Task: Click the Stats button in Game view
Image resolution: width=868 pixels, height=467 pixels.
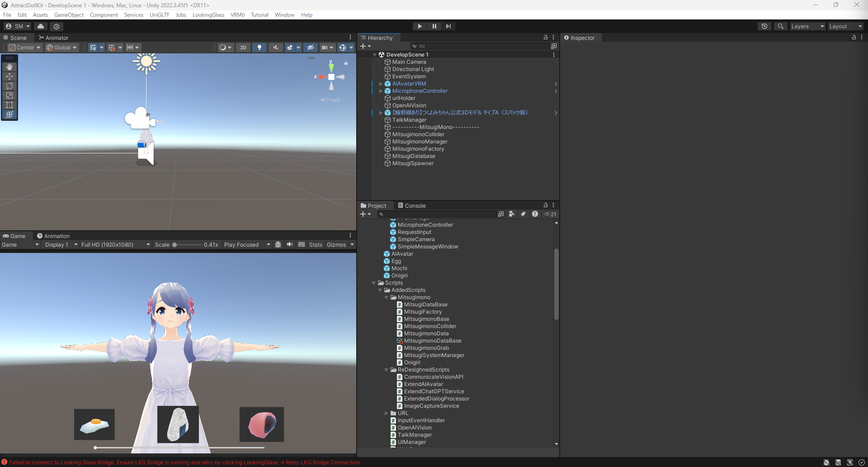Action: (316, 244)
